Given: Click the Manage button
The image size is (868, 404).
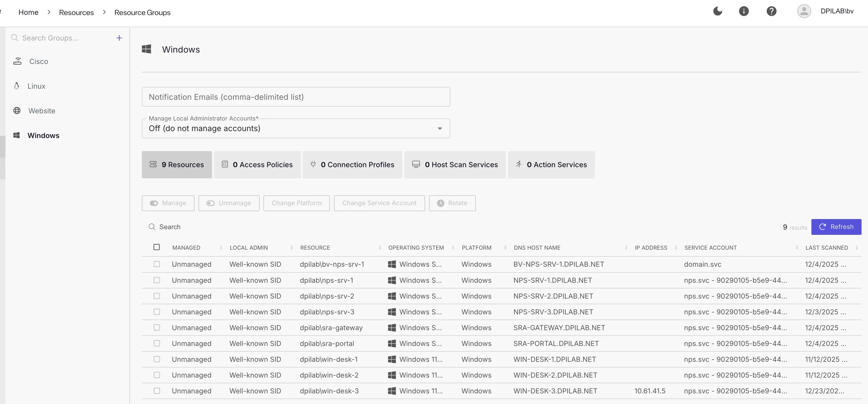Looking at the screenshot, I should coord(168,203).
